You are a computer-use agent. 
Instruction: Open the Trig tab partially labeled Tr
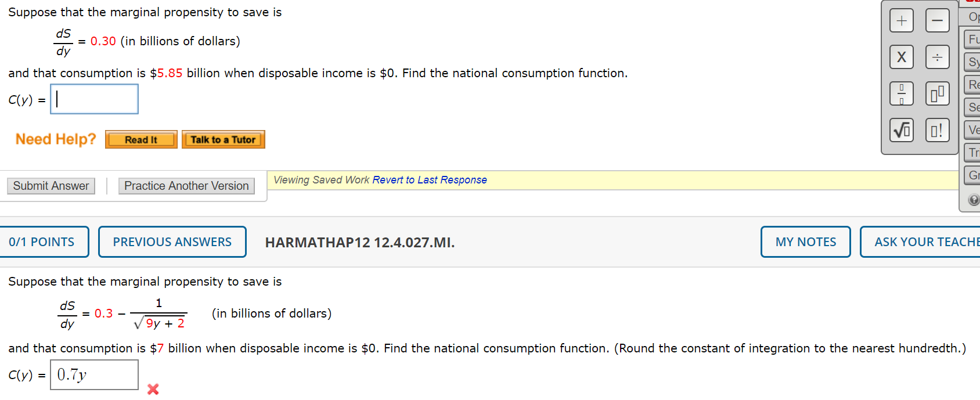(972, 153)
